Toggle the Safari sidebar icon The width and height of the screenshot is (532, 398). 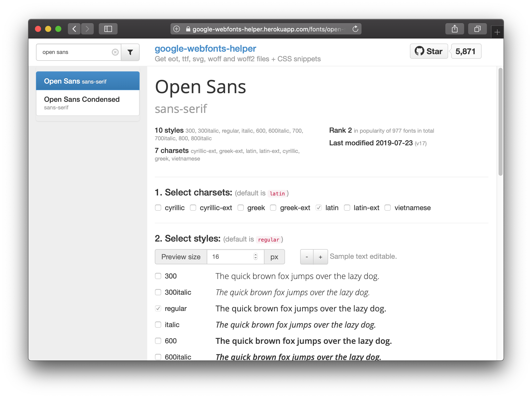click(x=108, y=29)
